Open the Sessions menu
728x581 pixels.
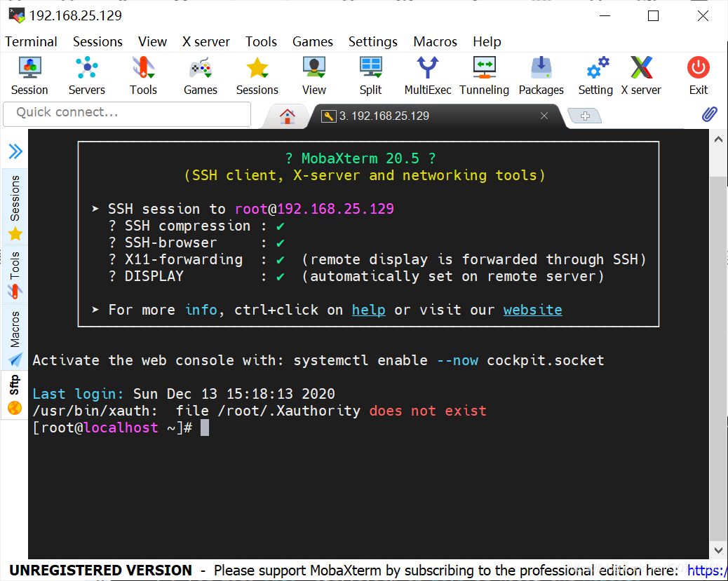[x=97, y=42]
